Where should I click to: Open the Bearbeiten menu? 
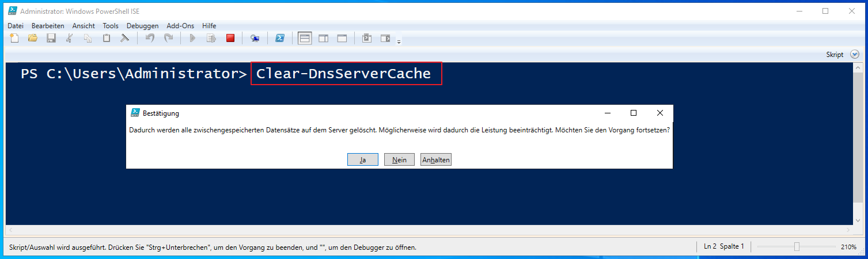(x=48, y=26)
